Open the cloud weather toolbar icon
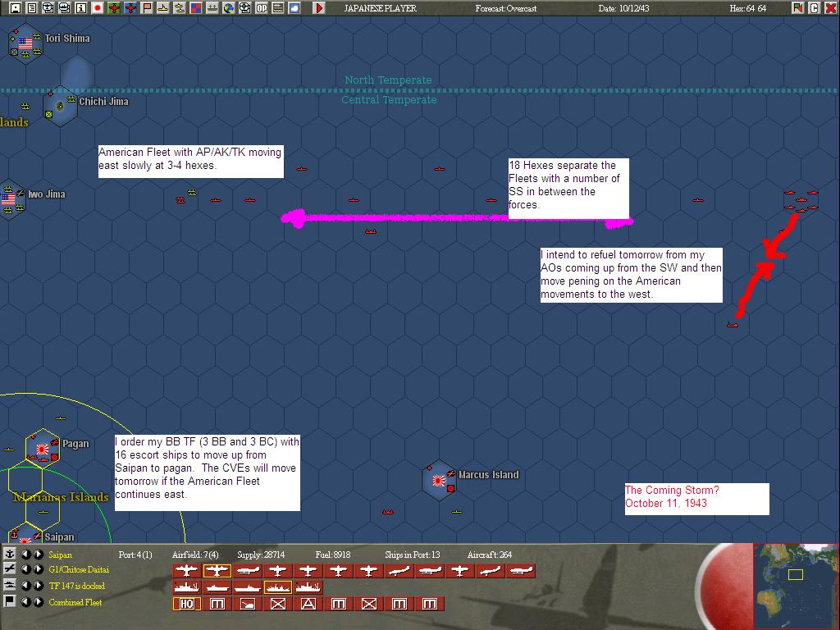 [294, 8]
